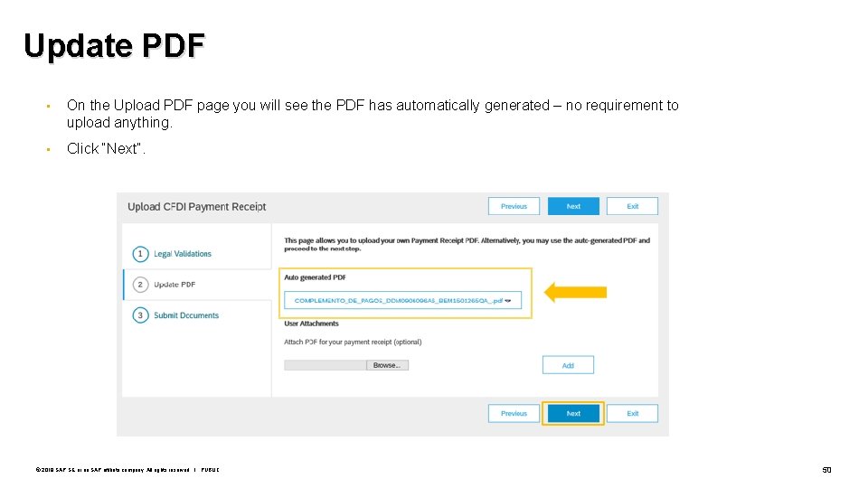Click the slide number 50
Image resolution: width=868 pixels, height=488 pixels.
[826, 470]
